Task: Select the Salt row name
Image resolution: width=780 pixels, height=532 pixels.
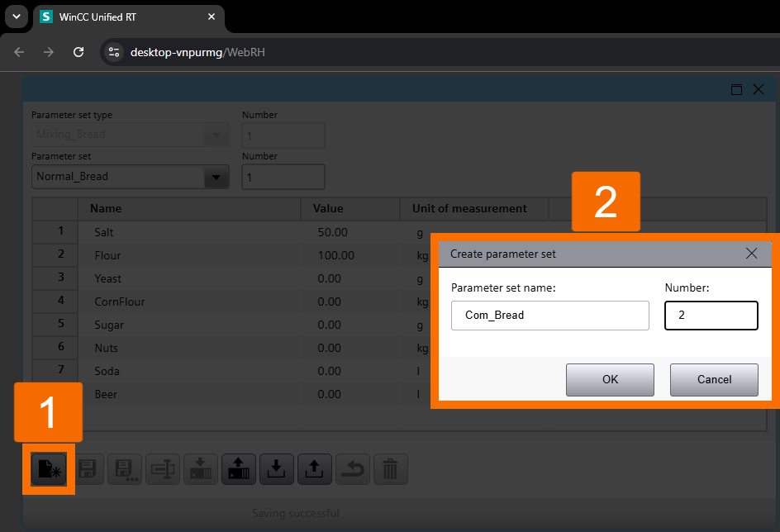Action: [x=104, y=232]
